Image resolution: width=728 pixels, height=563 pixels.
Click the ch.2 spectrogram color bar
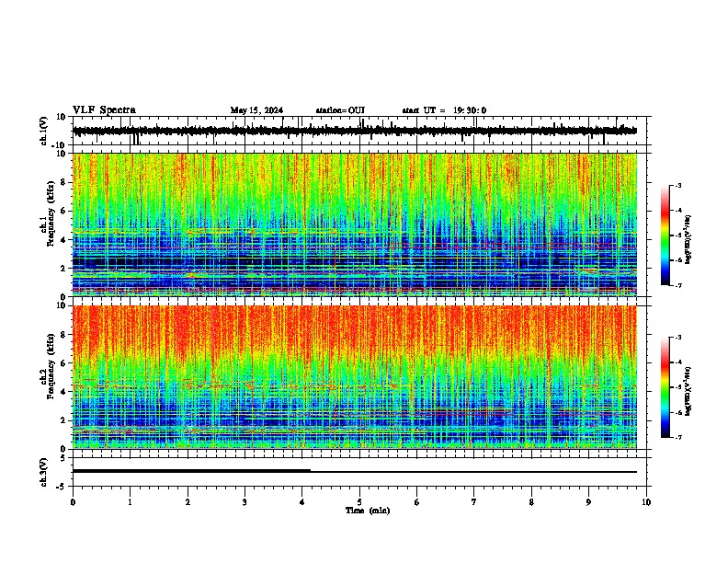(665, 387)
